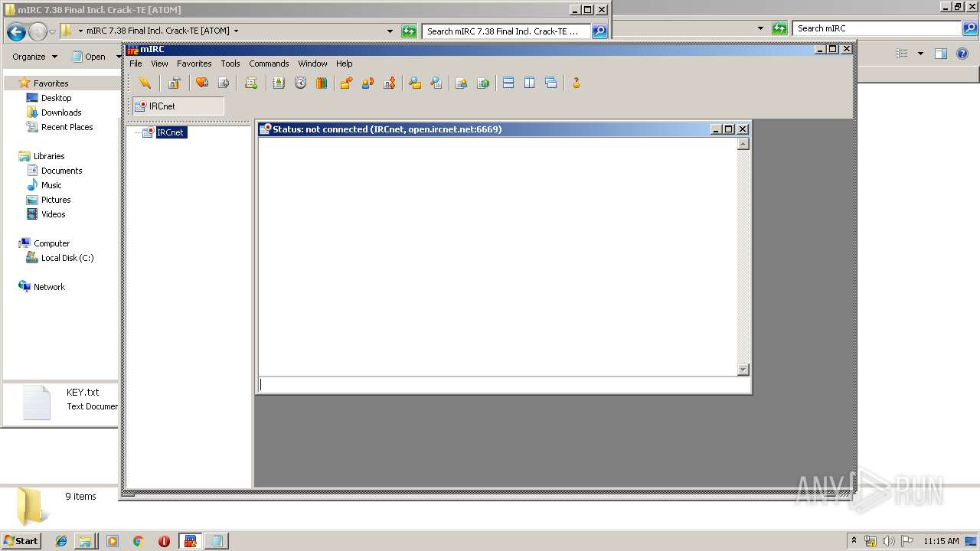Click status window scrollbar up arrow

pyautogui.click(x=743, y=144)
